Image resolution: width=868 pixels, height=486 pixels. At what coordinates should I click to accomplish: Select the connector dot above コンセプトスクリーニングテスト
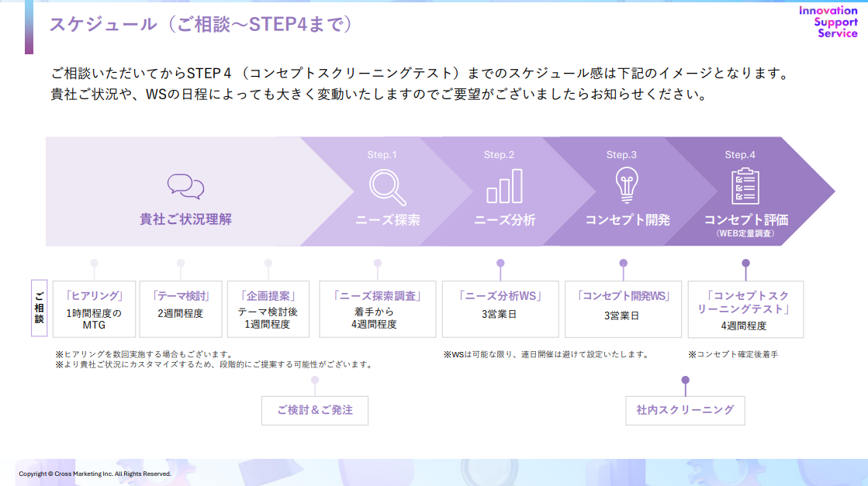(745, 264)
